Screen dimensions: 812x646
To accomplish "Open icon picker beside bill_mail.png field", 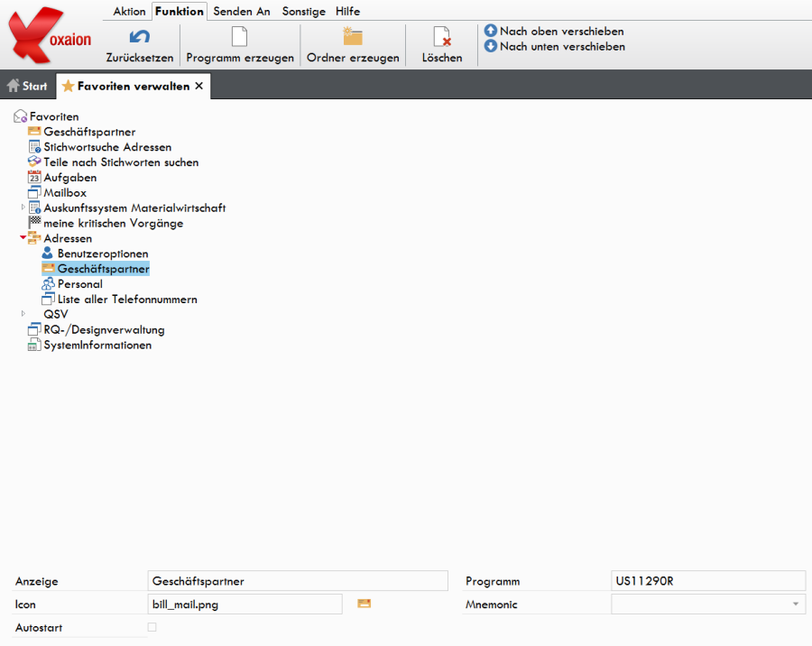I will click(x=364, y=604).
